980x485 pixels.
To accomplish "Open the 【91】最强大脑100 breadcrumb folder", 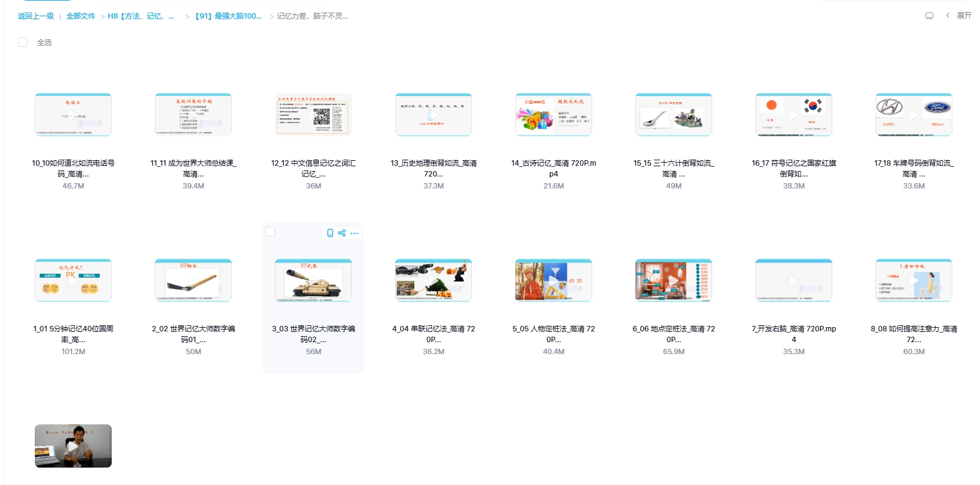I will [228, 16].
